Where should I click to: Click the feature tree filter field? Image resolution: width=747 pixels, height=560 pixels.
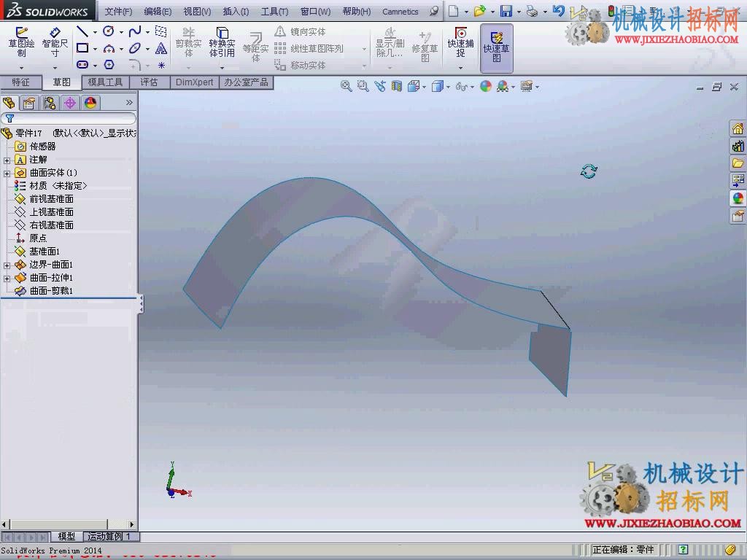click(69, 118)
